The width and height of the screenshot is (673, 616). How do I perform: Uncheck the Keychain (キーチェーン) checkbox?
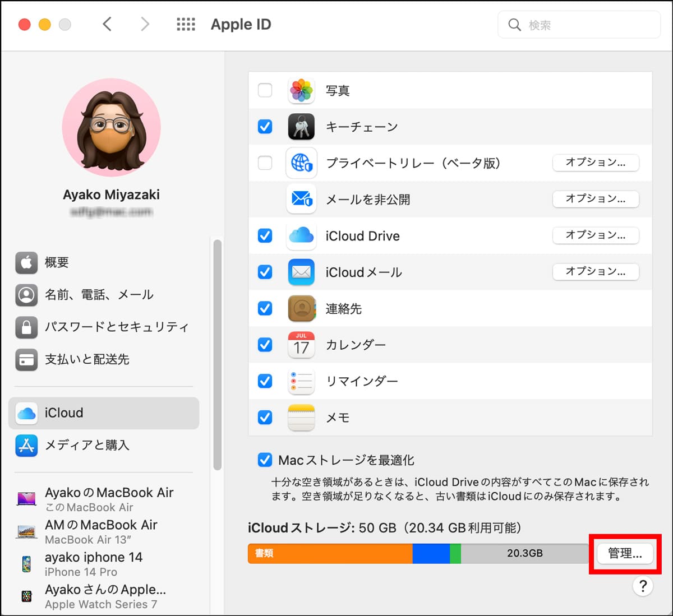(x=265, y=127)
